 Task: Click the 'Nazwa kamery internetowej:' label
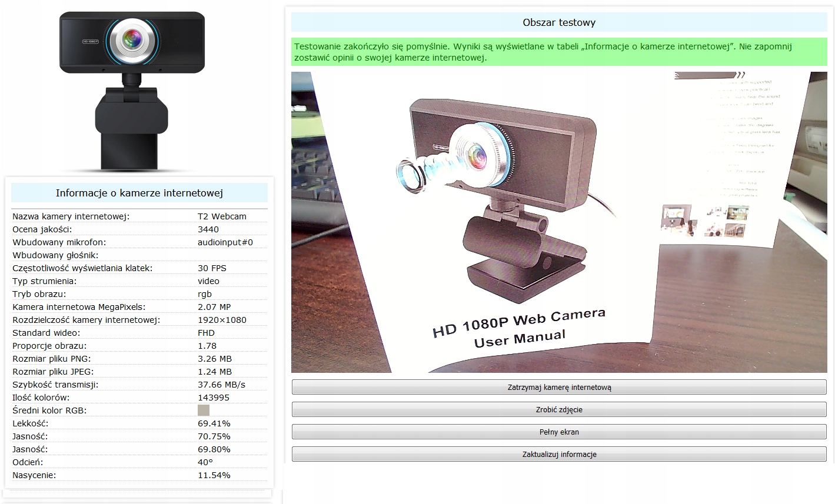pyautogui.click(x=71, y=216)
